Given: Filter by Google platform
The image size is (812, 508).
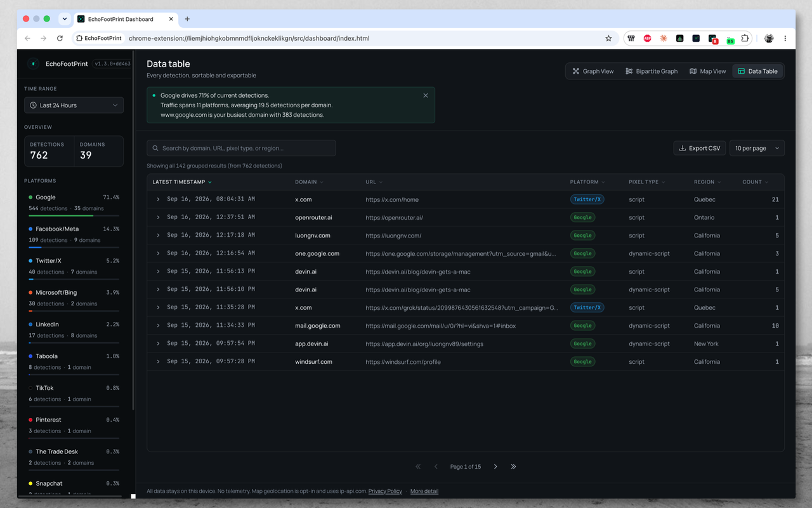Looking at the screenshot, I should point(74,204).
